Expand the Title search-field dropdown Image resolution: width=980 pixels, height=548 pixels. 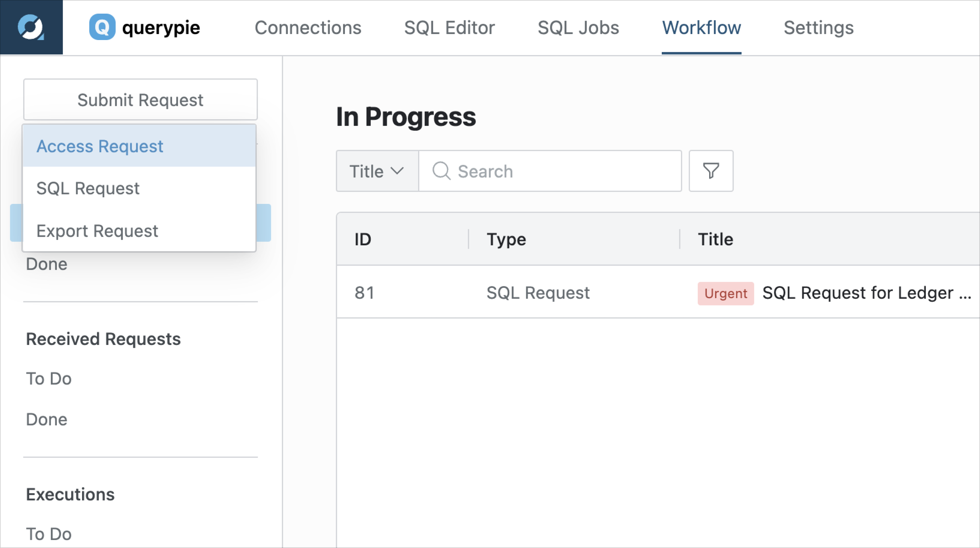point(377,171)
